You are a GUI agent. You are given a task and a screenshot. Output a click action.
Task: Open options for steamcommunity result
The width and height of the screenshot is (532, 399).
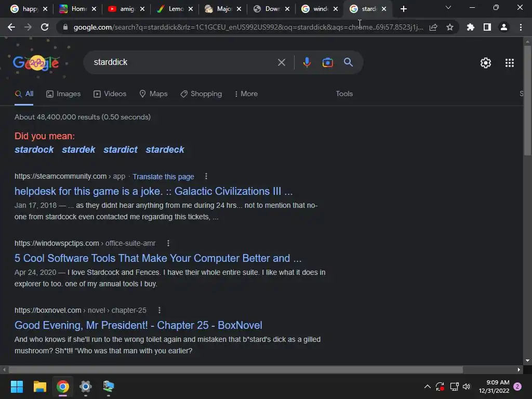[206, 176]
